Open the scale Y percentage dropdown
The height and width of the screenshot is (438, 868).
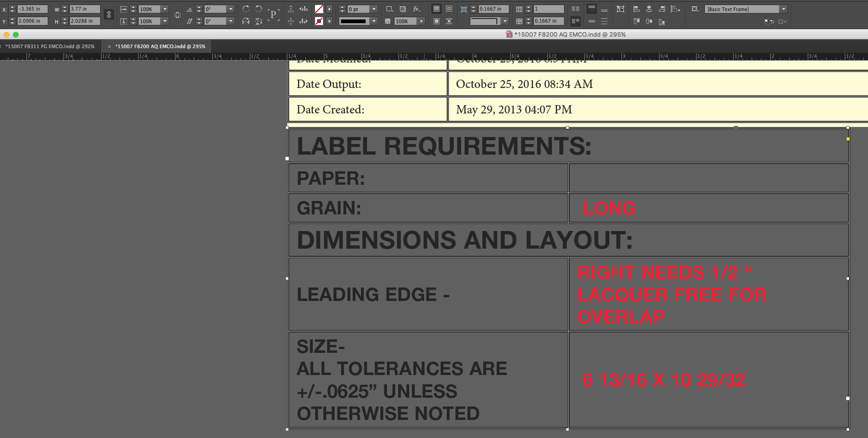(x=165, y=21)
